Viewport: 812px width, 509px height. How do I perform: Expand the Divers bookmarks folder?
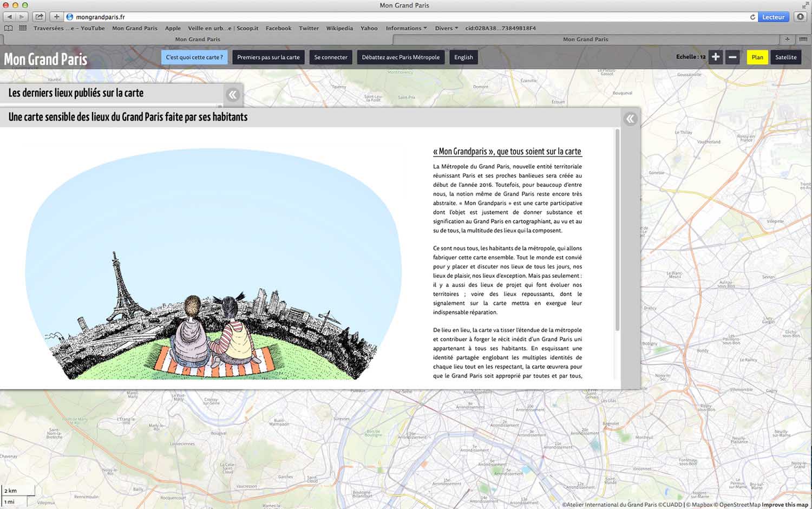tap(446, 28)
